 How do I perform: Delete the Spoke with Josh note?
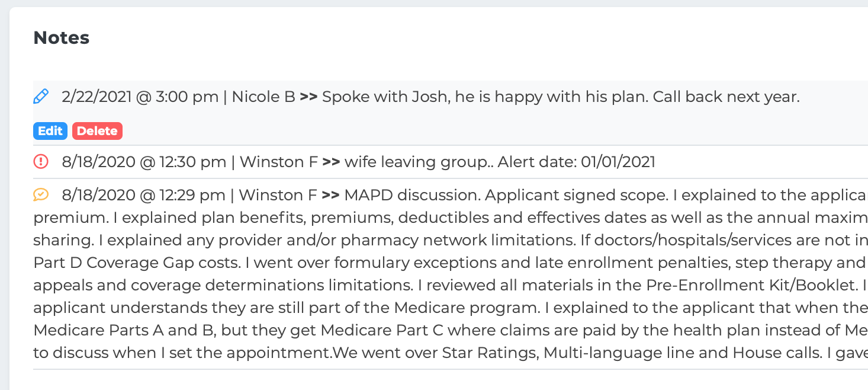tap(97, 131)
